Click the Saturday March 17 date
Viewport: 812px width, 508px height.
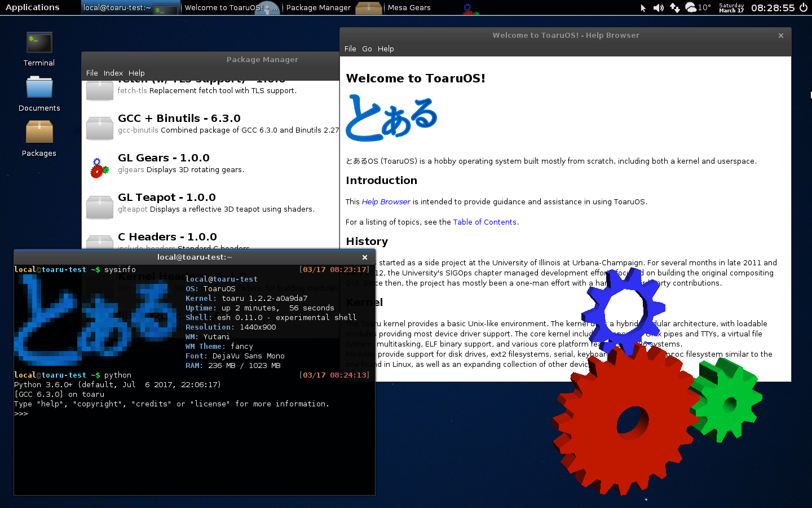coord(731,8)
